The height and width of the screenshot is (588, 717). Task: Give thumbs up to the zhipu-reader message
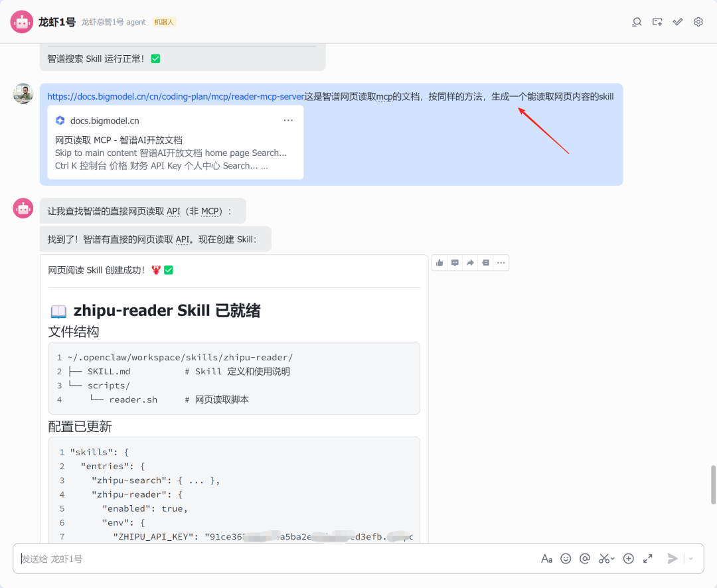[439, 263]
